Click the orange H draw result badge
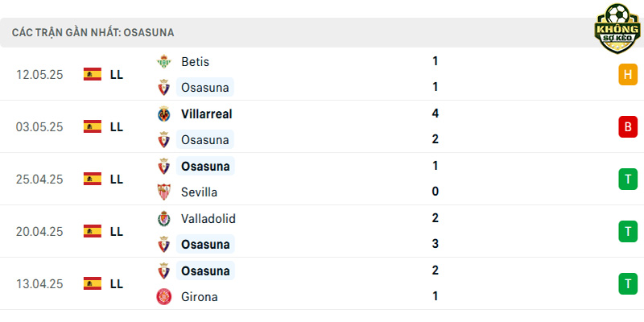 click(x=628, y=74)
